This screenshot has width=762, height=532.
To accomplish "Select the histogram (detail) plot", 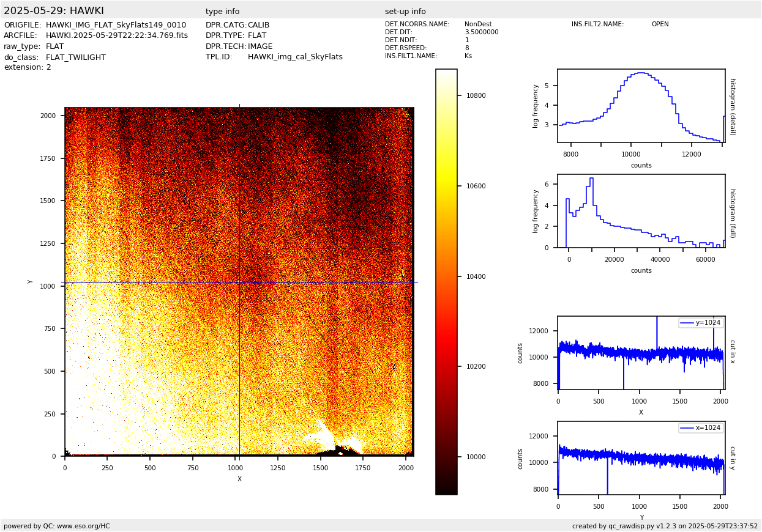I will point(641,106).
